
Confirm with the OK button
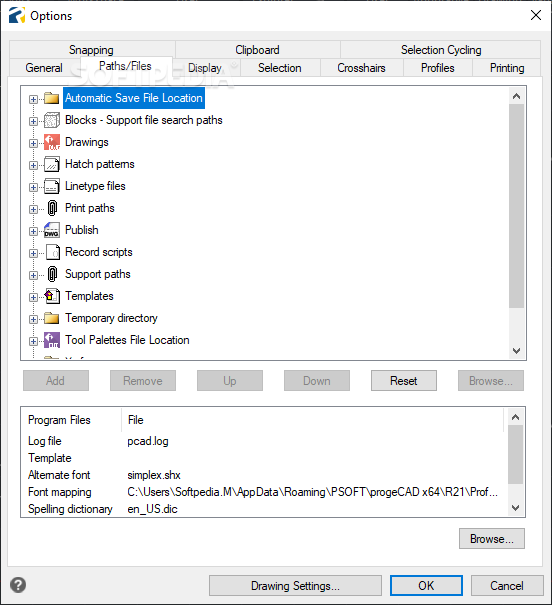[x=426, y=586]
